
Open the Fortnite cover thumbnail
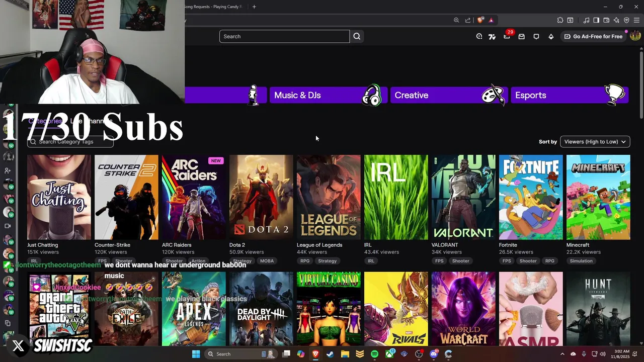pyautogui.click(x=531, y=197)
